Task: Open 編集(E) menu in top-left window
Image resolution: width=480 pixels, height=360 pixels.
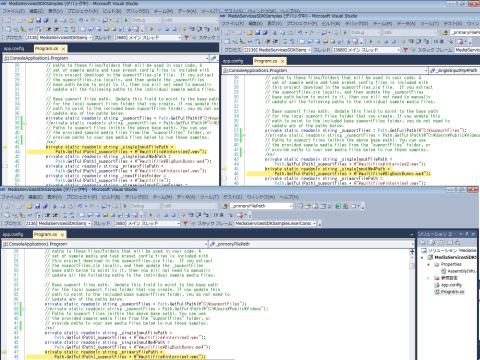Action: pyautogui.click(x=36, y=11)
